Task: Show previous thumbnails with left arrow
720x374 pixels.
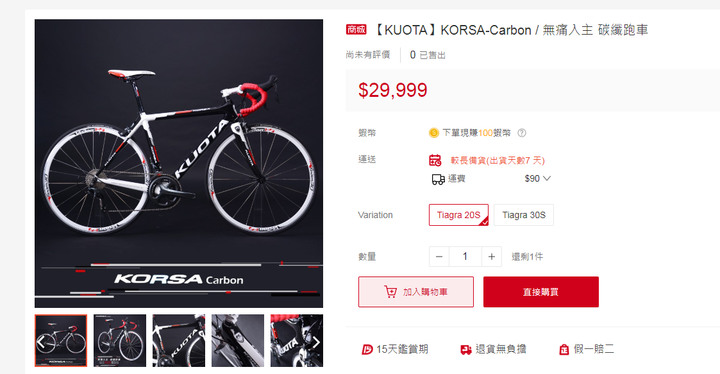Action: click(x=41, y=342)
